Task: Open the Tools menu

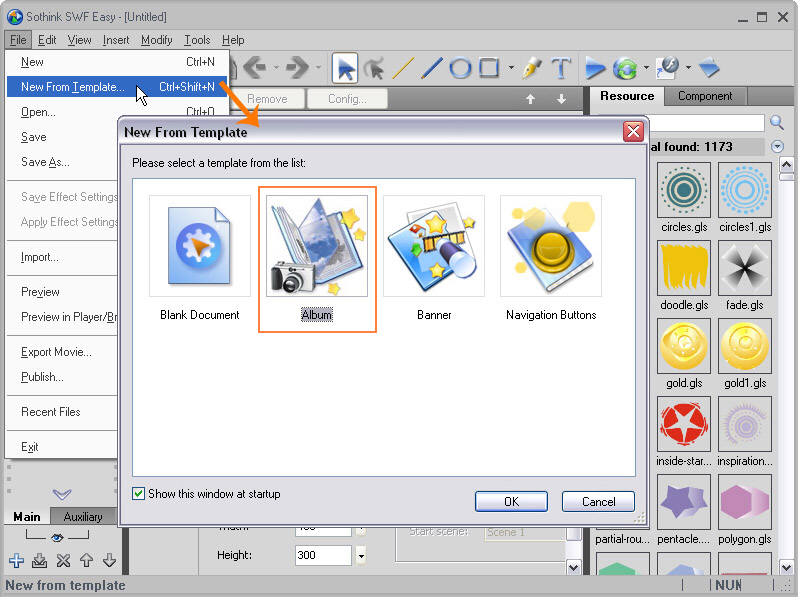Action: tap(197, 40)
